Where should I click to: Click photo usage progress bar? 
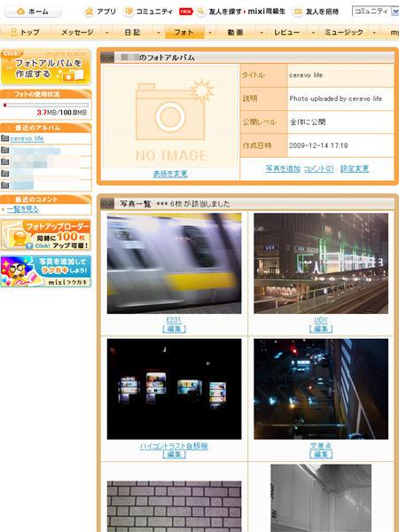[x=46, y=106]
